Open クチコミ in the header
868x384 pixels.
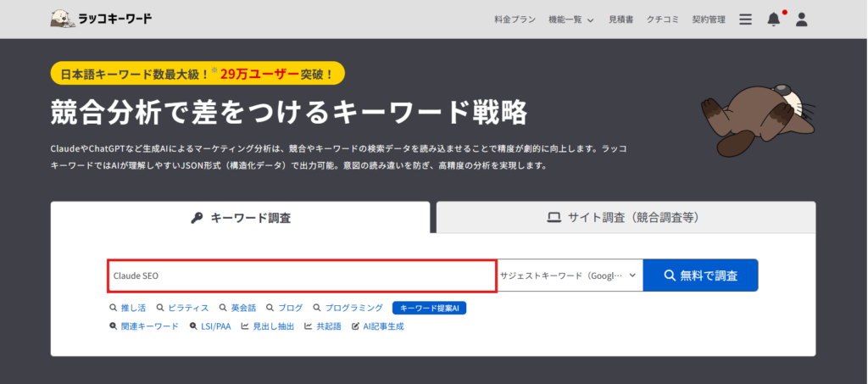click(662, 19)
